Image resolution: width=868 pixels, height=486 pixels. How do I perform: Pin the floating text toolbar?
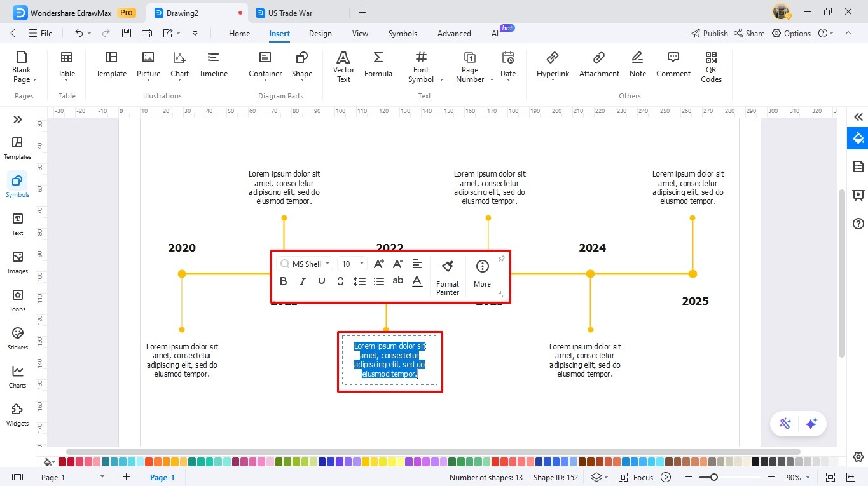pyautogui.click(x=501, y=259)
